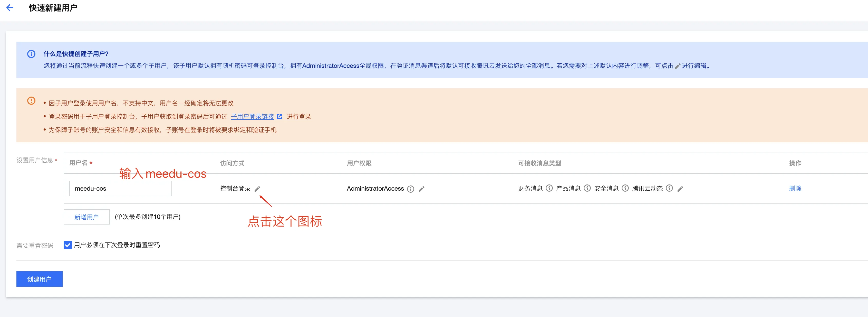Show info for 腾讯云动态
This screenshot has width=868, height=317.
pos(670,188)
